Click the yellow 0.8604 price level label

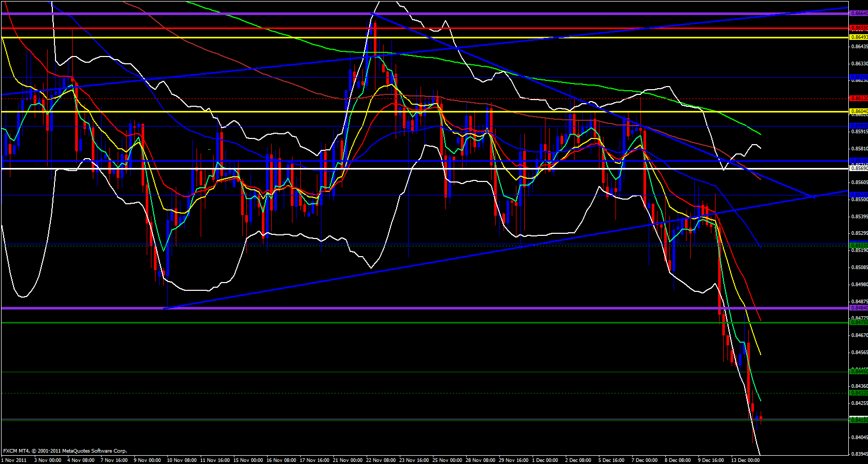click(x=859, y=111)
